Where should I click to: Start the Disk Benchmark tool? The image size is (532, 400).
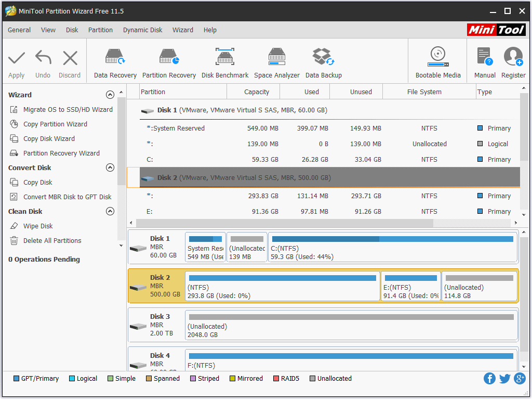(x=225, y=63)
